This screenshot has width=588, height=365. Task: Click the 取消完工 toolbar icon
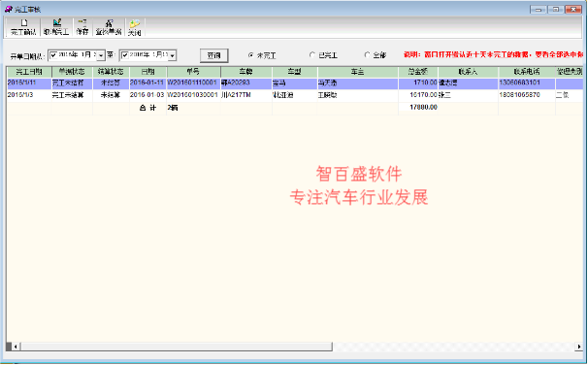56,27
